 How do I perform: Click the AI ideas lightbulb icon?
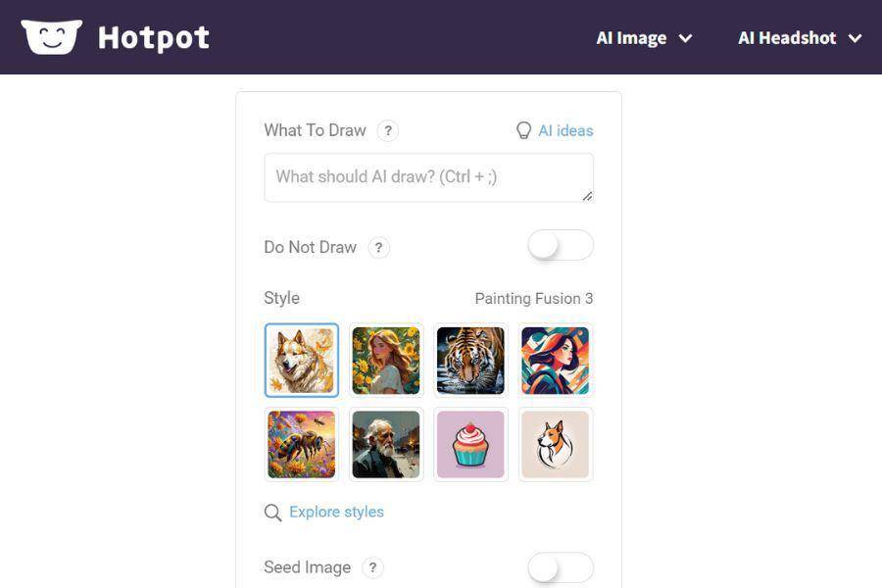[x=523, y=130]
